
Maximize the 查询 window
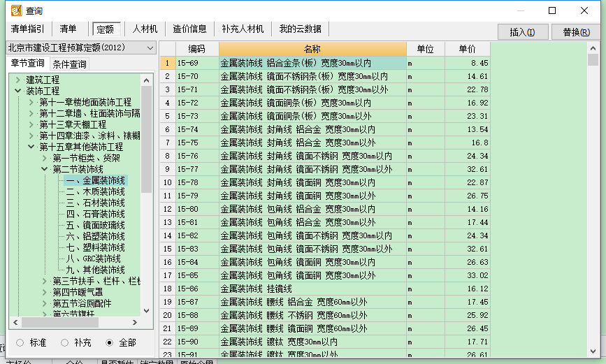point(552,10)
